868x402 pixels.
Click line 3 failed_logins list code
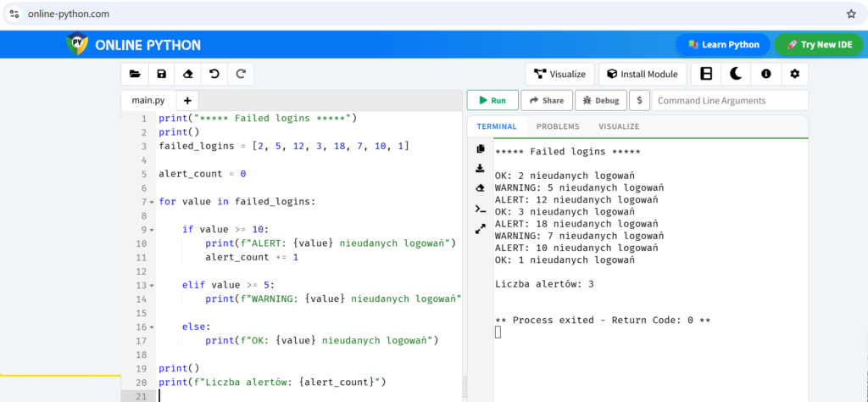point(284,146)
